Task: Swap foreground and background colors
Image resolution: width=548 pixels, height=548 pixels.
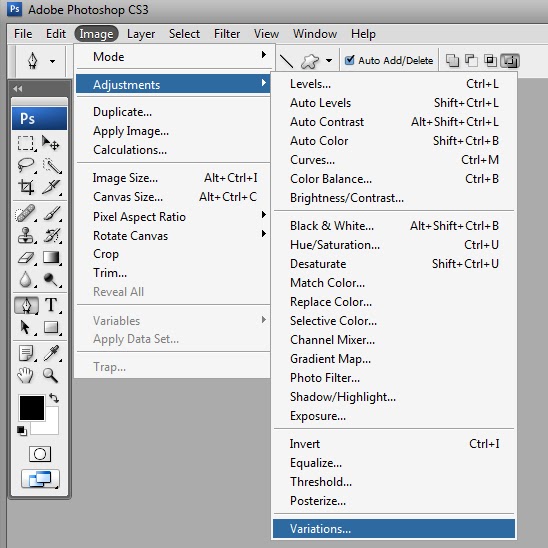Action: tap(54, 398)
